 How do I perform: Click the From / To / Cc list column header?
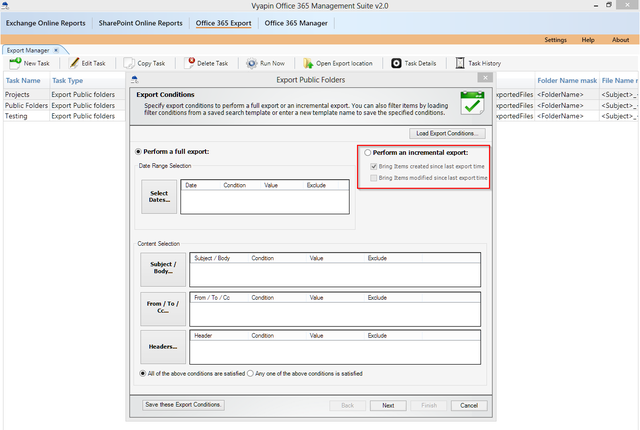click(x=219, y=298)
